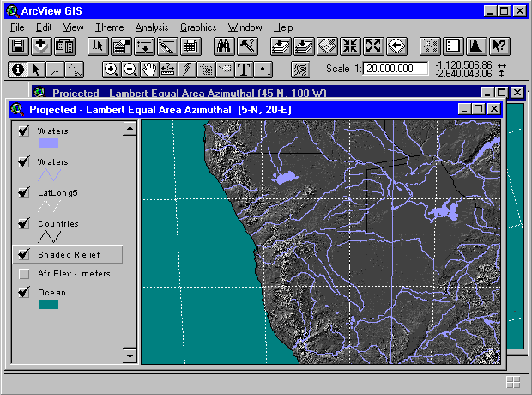Click the Ocean teal color swatch
Screen dimensions: 532x395
(x=48, y=304)
